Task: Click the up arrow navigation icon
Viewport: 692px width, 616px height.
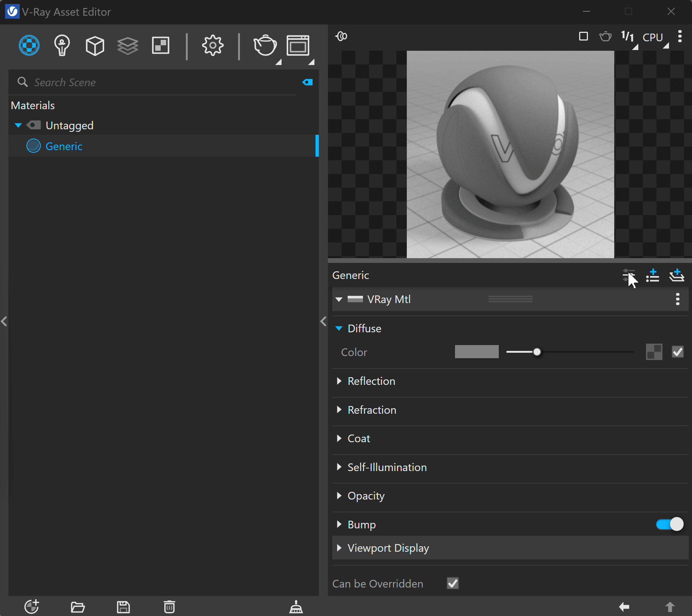Action: [x=670, y=607]
